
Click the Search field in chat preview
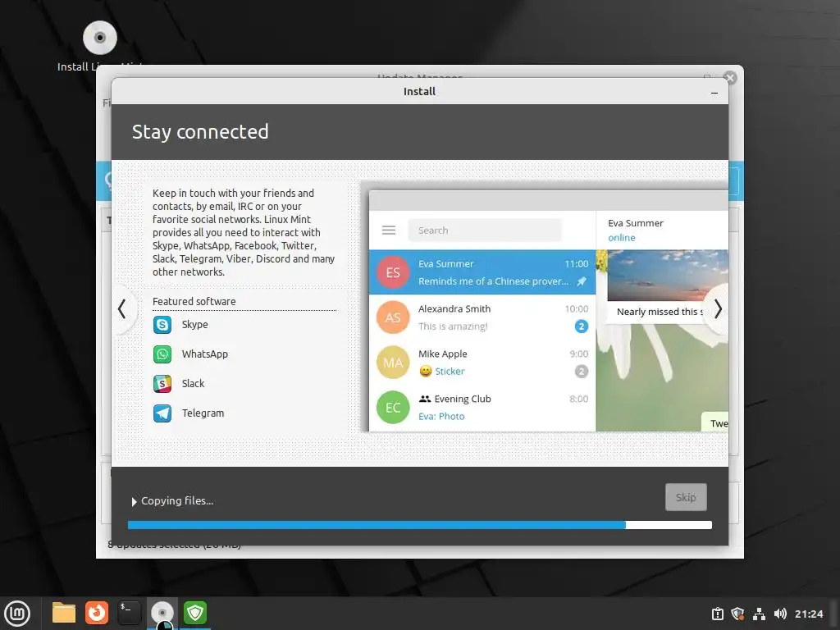click(x=485, y=231)
